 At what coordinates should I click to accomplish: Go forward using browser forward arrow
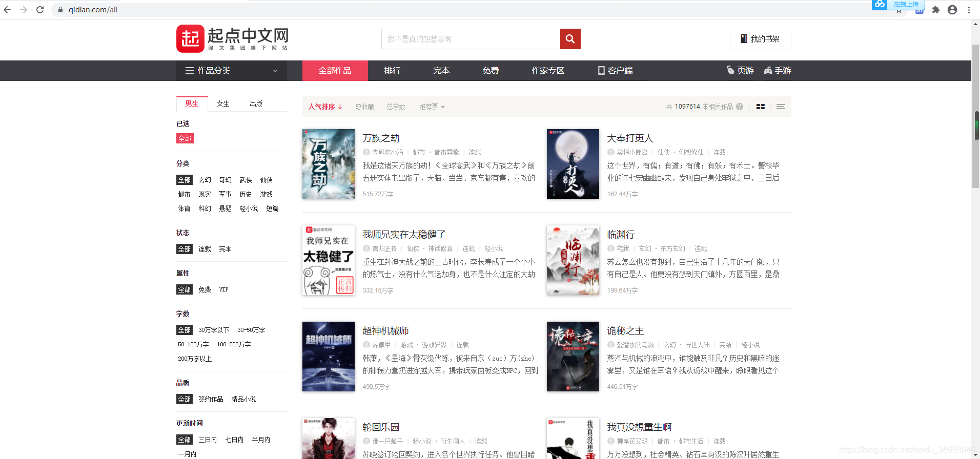click(x=24, y=10)
